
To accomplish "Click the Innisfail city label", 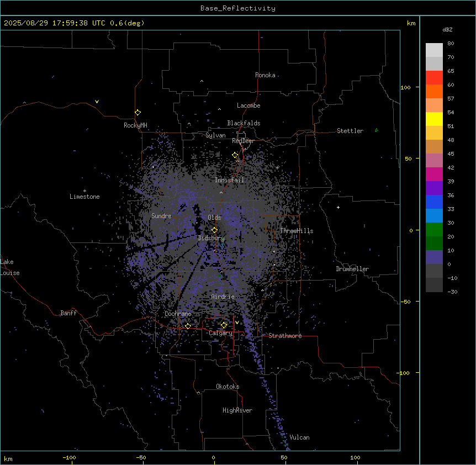I will click(x=230, y=180).
